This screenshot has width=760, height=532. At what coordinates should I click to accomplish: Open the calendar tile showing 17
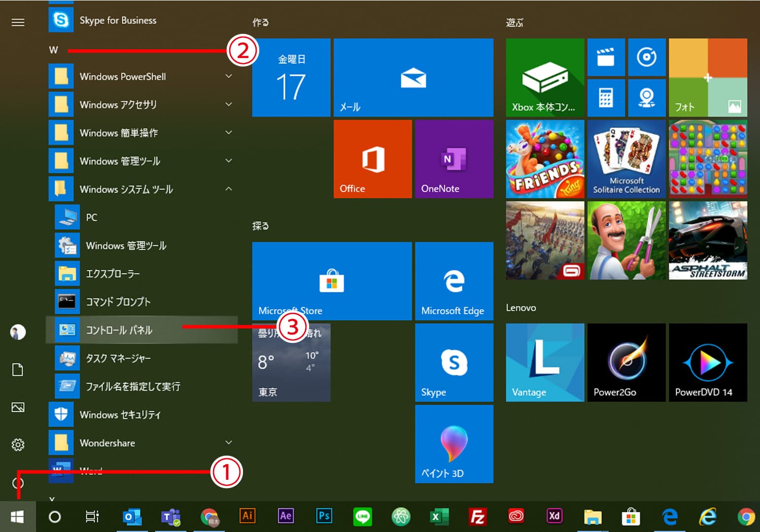pos(291,77)
